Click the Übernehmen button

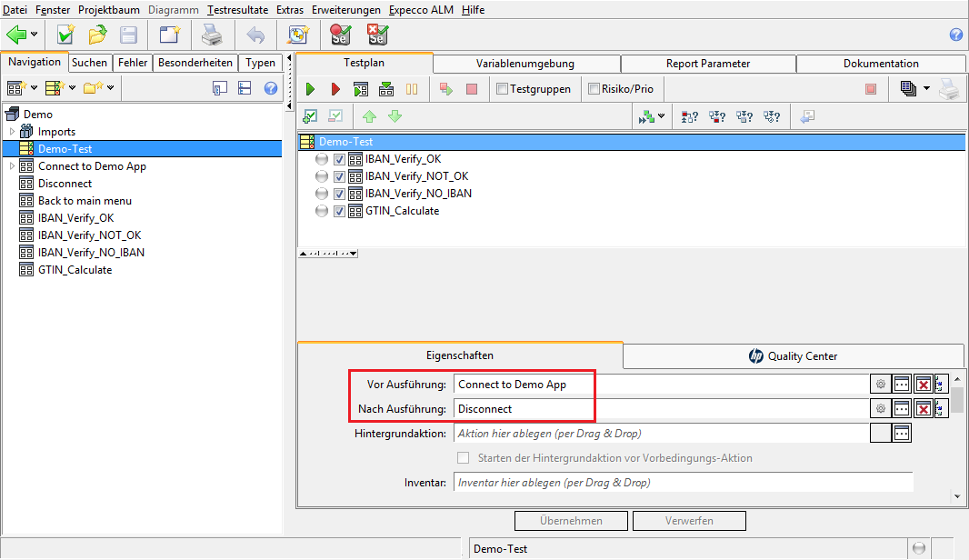click(x=571, y=521)
